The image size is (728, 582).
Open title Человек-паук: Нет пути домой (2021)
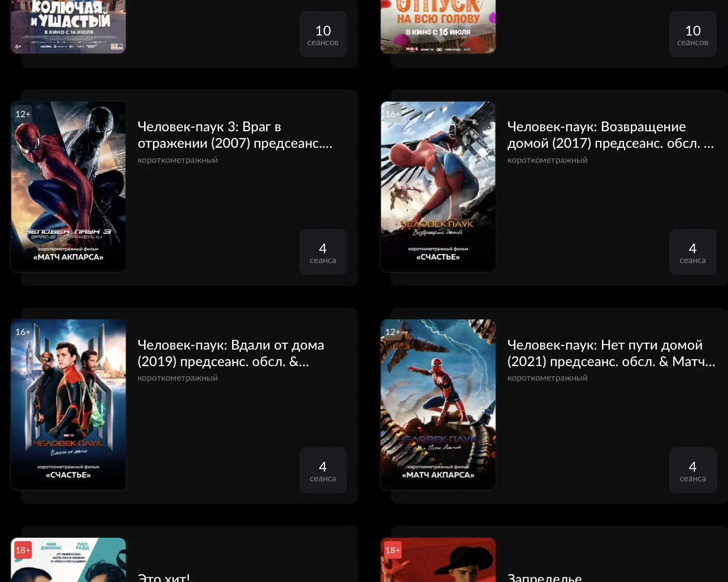(x=611, y=353)
